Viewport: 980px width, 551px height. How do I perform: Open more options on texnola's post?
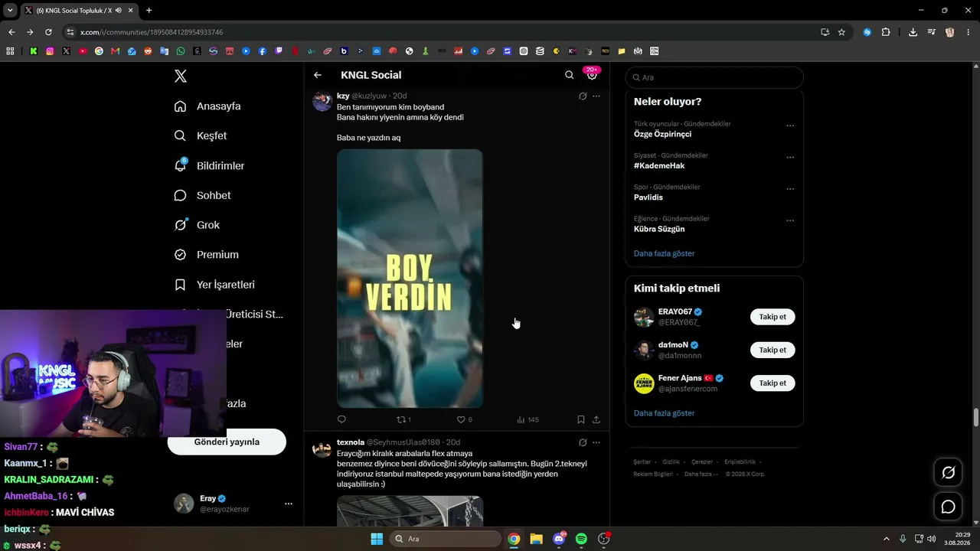pos(596,442)
